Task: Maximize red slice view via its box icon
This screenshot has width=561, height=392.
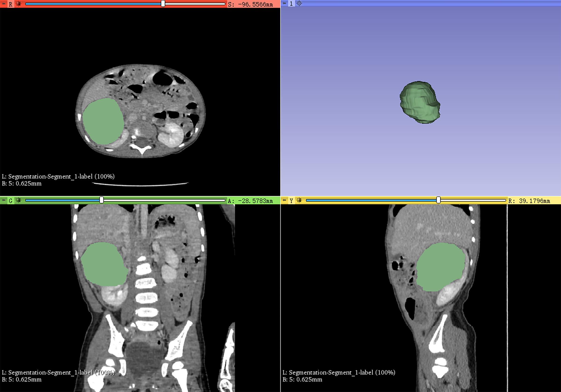Action: tap(18, 4)
